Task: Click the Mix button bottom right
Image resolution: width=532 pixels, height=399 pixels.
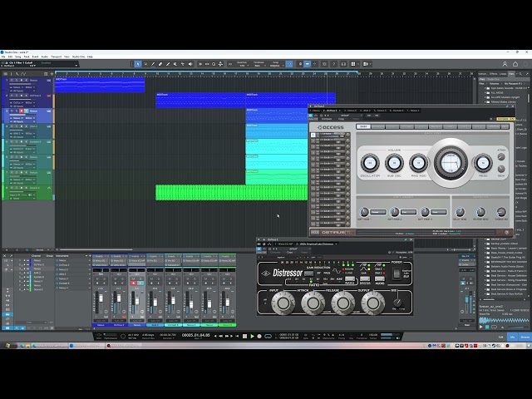Action: pos(513,337)
